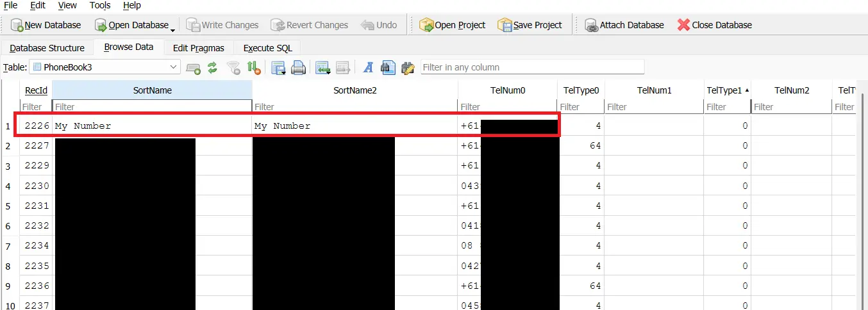Sort by the TelNum1 column header
Viewport: 868px width, 310px height.
point(654,90)
